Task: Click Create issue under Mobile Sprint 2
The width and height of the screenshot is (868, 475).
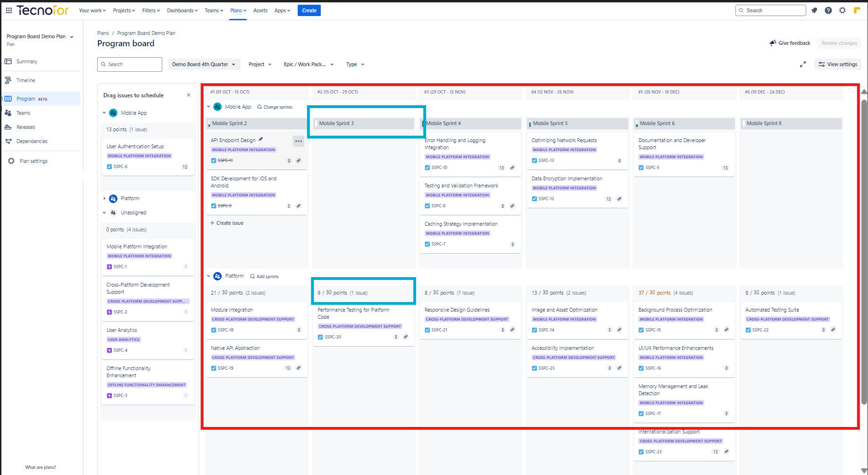Action: (x=227, y=223)
